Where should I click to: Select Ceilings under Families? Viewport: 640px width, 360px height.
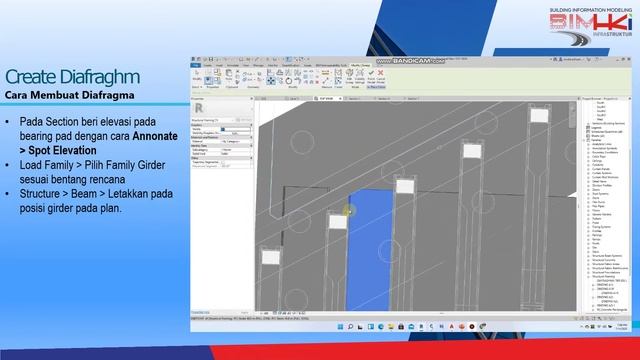coord(597,161)
